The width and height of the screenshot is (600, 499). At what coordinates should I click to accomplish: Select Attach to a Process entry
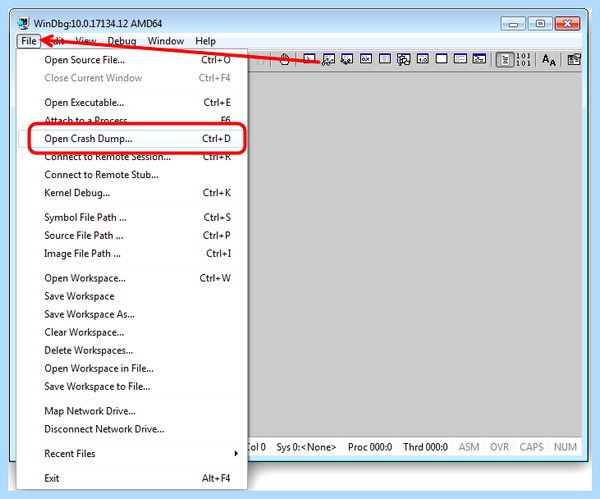[x=132, y=120]
